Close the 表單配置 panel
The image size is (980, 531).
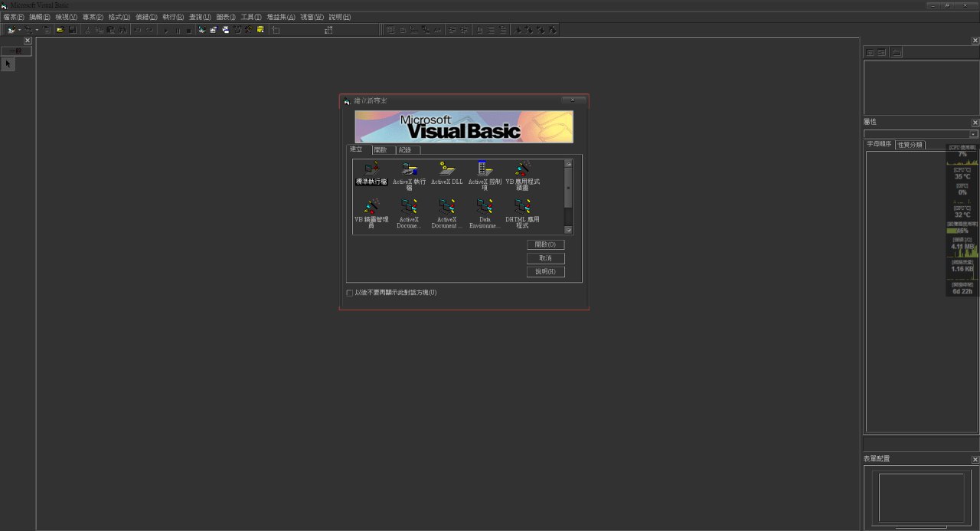click(975, 460)
